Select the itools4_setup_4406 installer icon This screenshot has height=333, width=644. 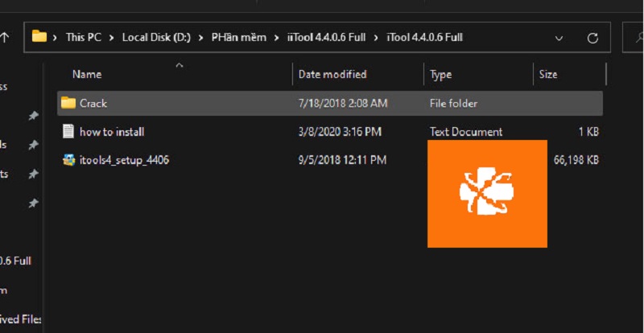68,160
